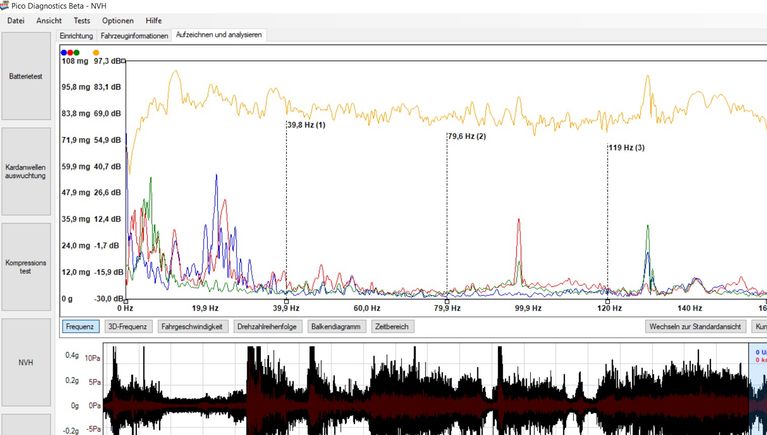Click the 60,0 Hz axis label
The width and height of the screenshot is (767, 435).
(x=367, y=308)
